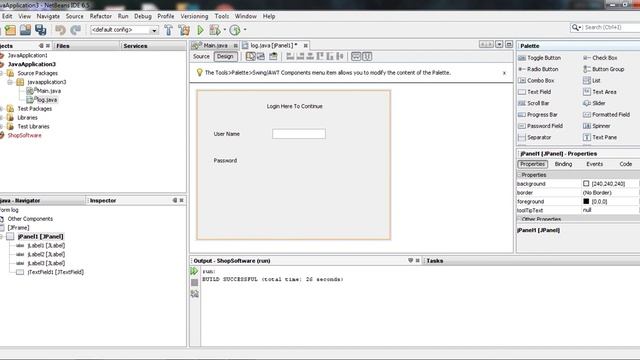Open the Refactor menu
This screenshot has width=640, height=360.
point(100,16)
